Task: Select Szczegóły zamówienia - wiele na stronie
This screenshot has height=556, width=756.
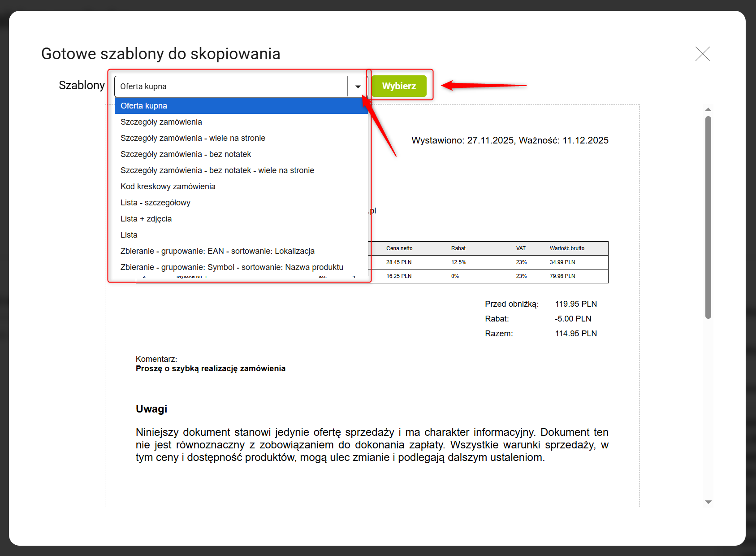Action: tap(193, 138)
